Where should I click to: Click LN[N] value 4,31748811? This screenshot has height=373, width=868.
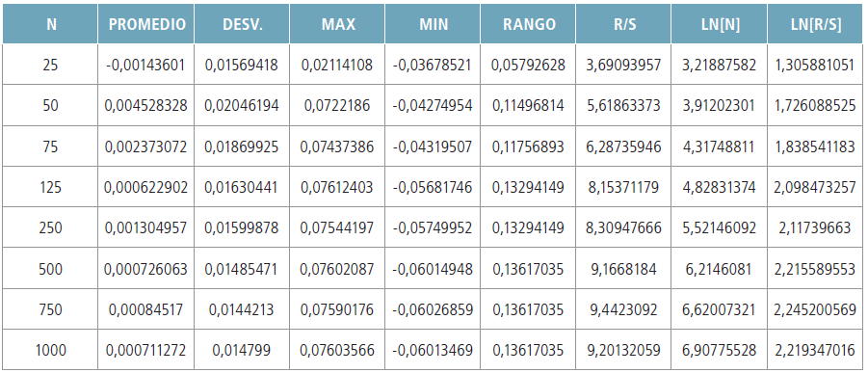719,147
